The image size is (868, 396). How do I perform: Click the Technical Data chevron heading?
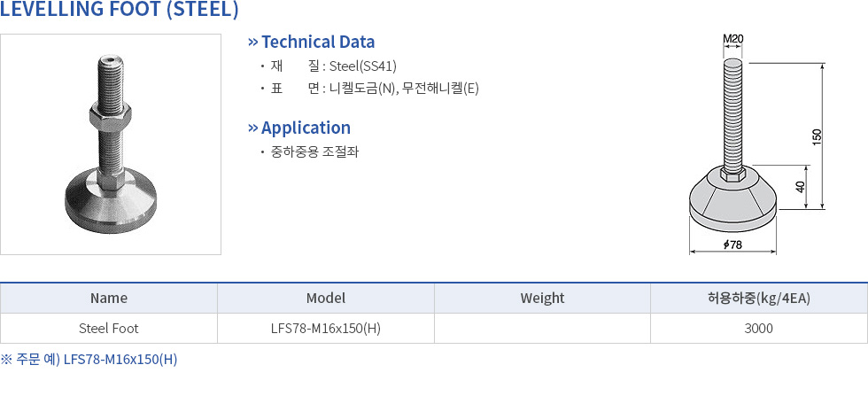[x=312, y=42]
